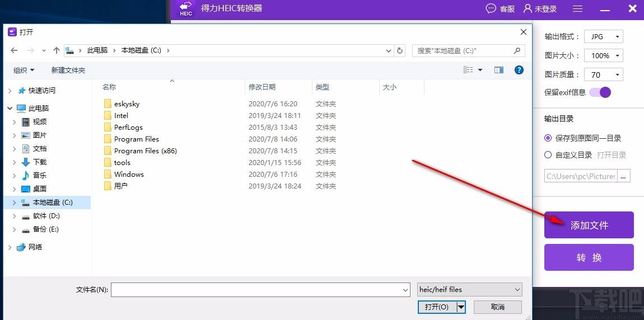Click the 添加文件 button
The height and width of the screenshot is (320, 644).
point(589,225)
